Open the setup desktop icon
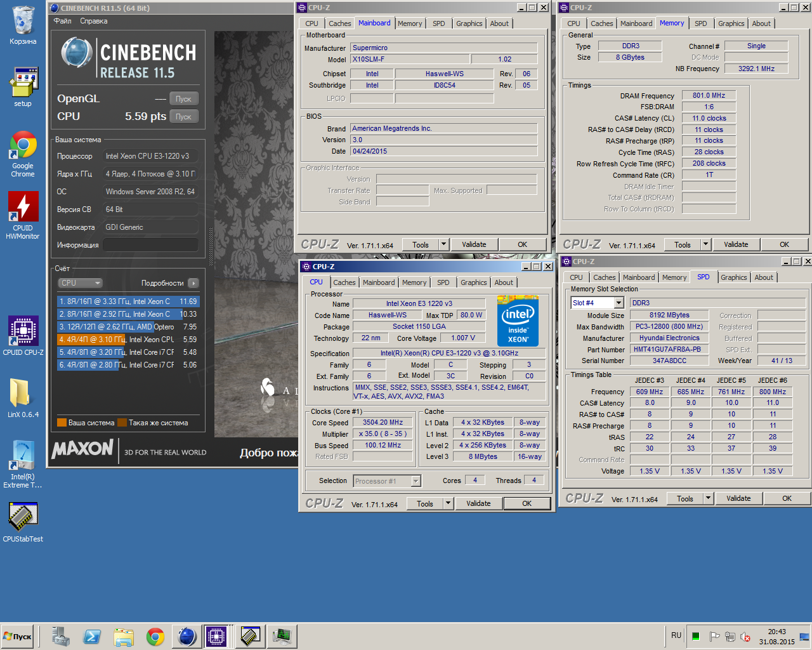 coord(23,87)
